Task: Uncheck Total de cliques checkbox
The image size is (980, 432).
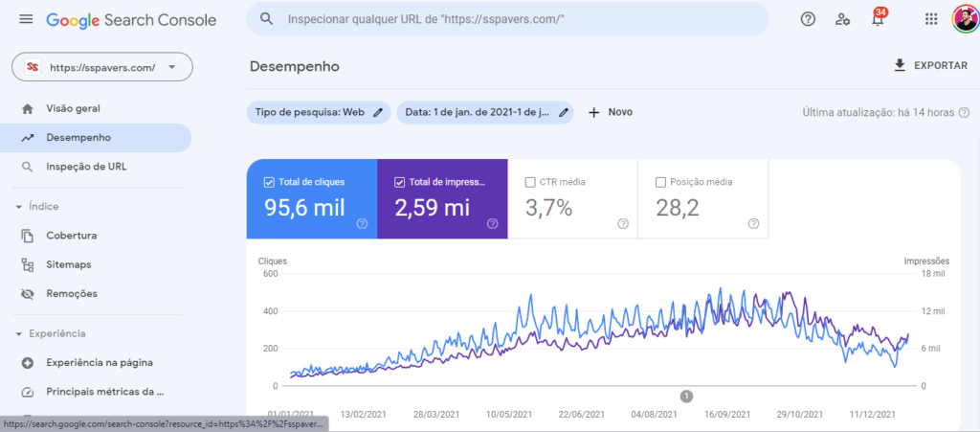Action: (267, 182)
